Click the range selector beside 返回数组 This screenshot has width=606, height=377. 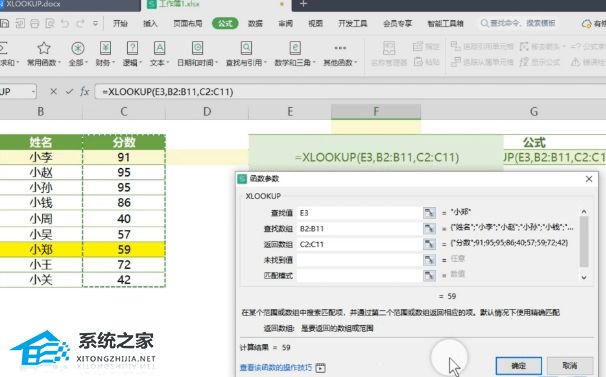point(429,244)
